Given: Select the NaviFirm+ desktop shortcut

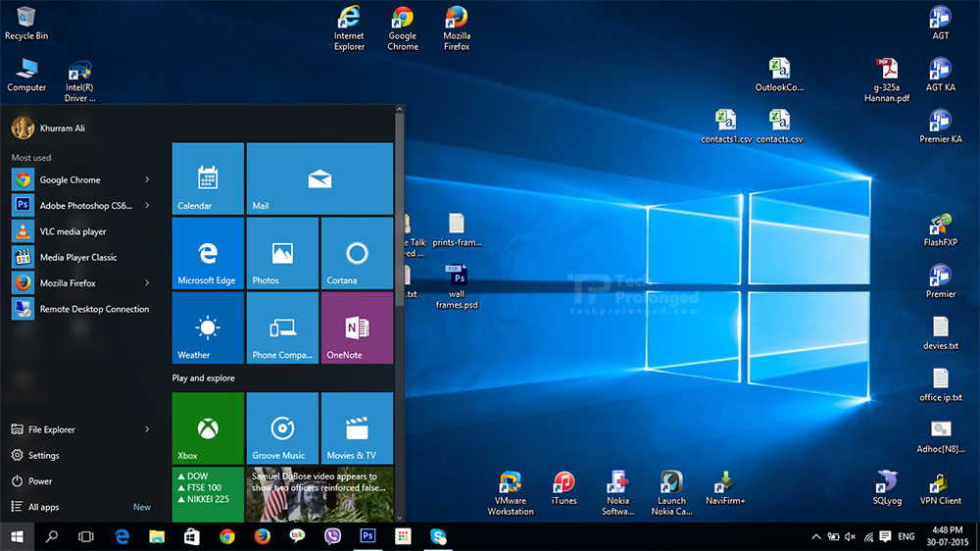Looking at the screenshot, I should pos(725,488).
